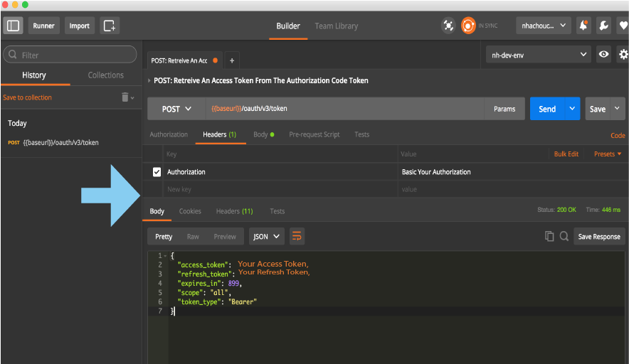Click the new window icon
This screenshot has width=629, height=364.
110,26
